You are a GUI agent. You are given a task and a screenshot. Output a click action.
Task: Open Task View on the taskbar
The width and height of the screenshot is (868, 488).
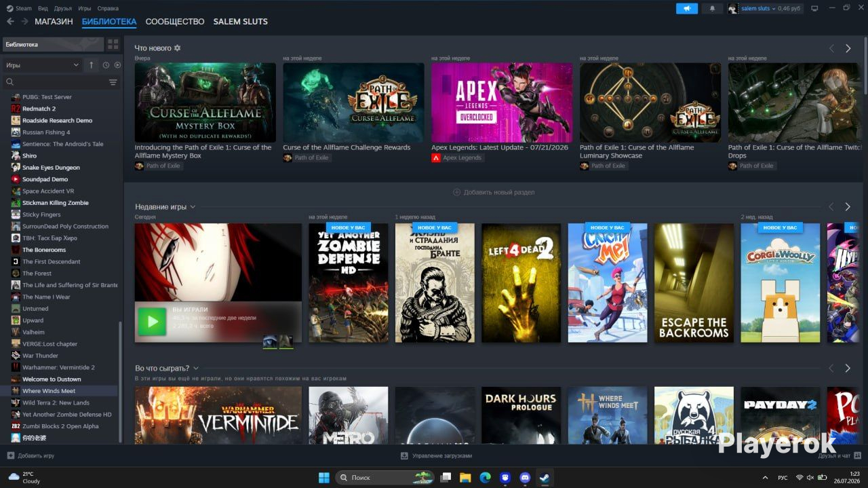coord(446,477)
